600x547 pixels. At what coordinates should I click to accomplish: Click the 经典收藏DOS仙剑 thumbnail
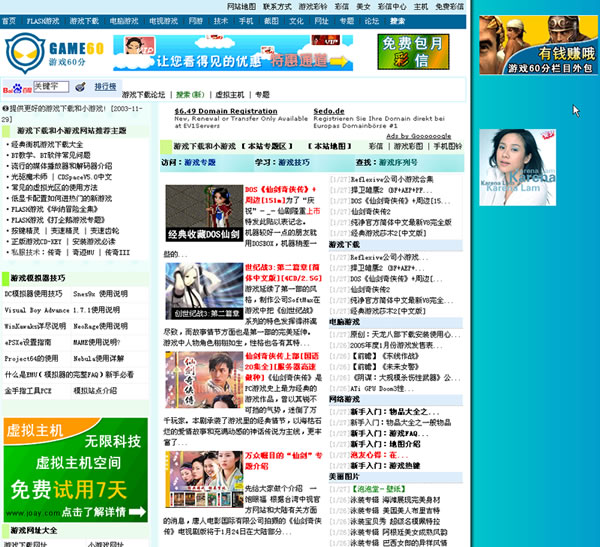pos(204,213)
